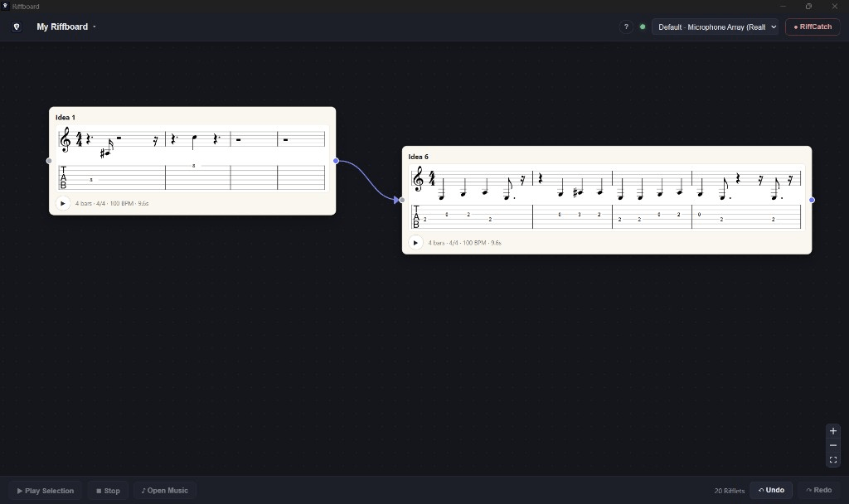Open the My Riffboard dropdown menu
The height and width of the screenshot is (504, 849).
pos(66,27)
